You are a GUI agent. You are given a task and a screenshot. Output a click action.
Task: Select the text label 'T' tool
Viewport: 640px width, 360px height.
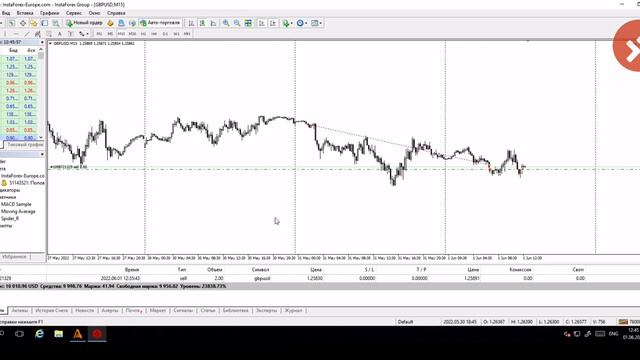(x=70, y=34)
